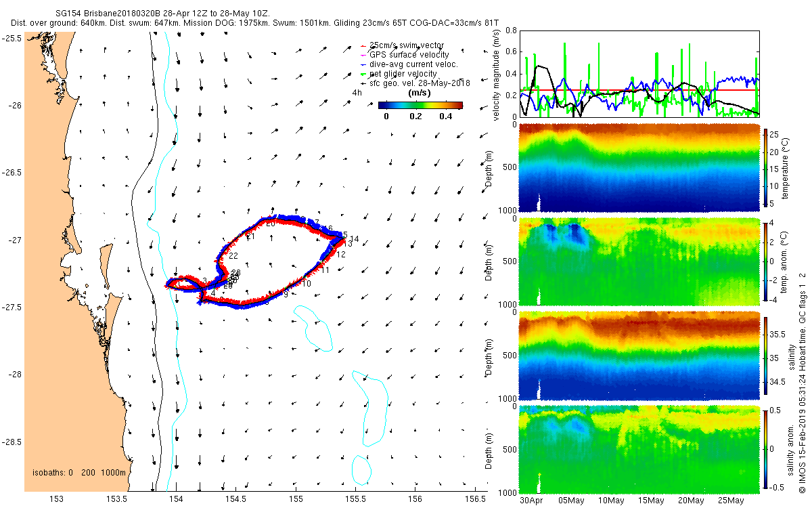Click the velocity magnitude (m/s) plot area
This screenshot has width=812, height=508.
[639, 73]
